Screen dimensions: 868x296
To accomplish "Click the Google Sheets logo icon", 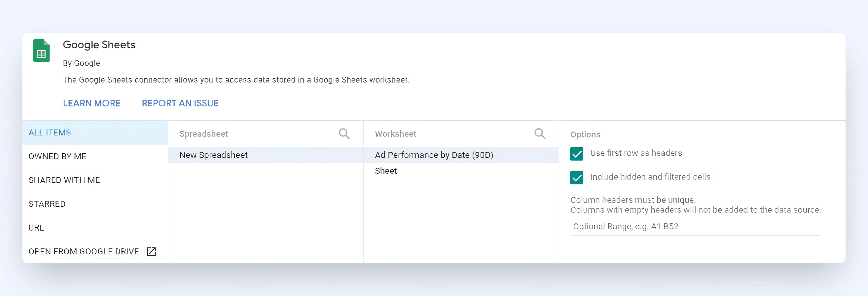I will coord(41,51).
